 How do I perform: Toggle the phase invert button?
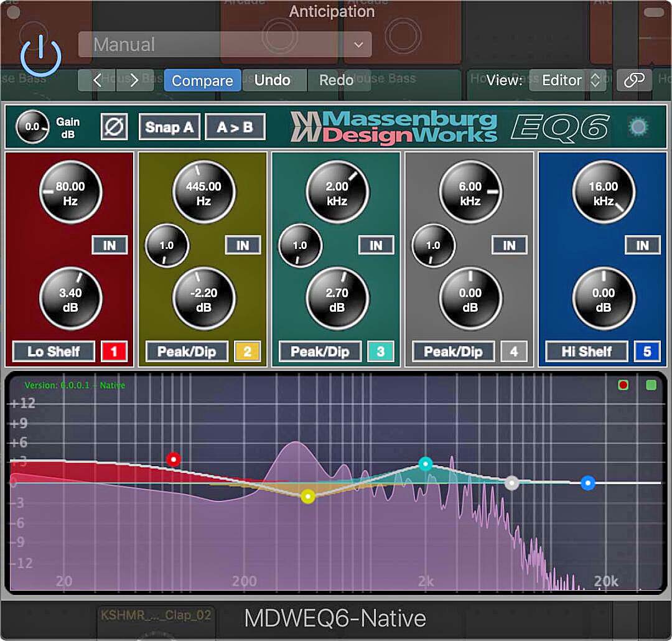click(114, 127)
